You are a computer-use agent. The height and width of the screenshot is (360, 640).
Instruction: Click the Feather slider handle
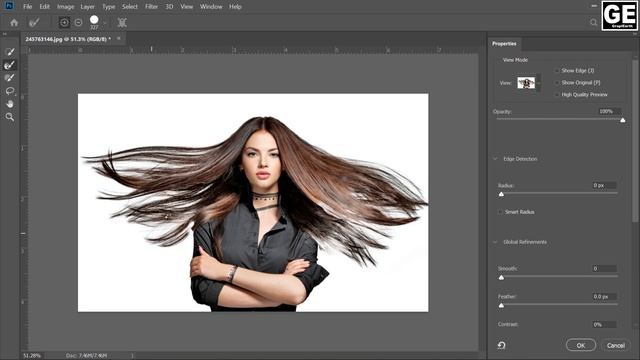(501, 305)
